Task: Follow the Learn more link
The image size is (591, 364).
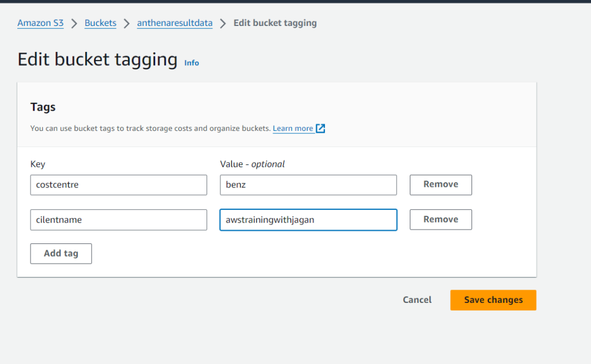Action: [293, 129]
